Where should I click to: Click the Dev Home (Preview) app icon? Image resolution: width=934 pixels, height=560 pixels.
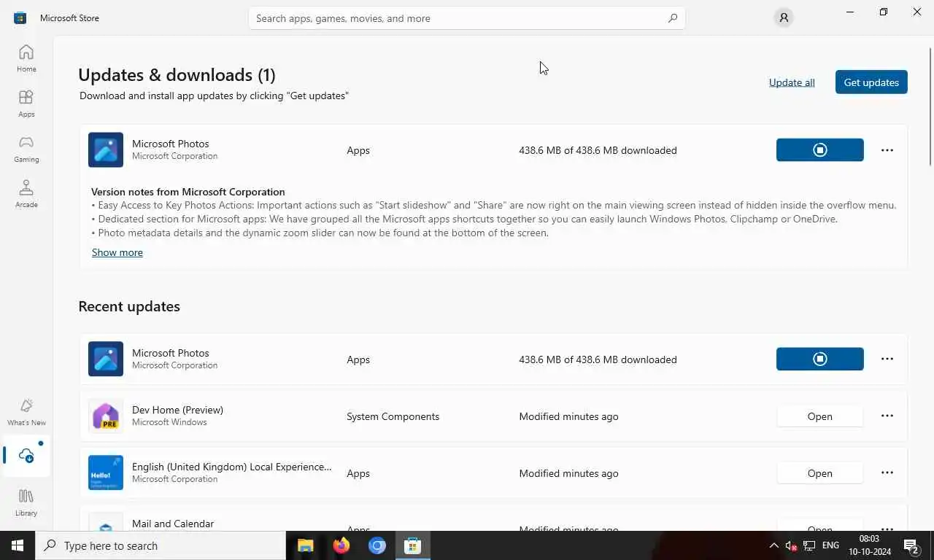coord(106,416)
